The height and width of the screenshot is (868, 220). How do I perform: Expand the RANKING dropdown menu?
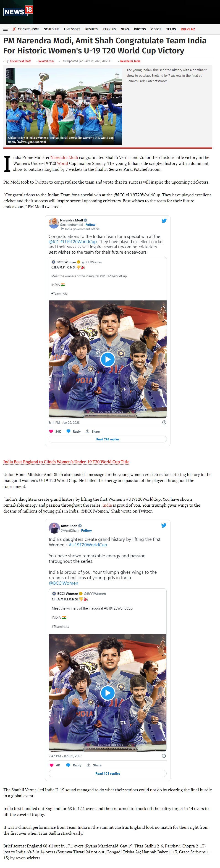pos(109,30)
